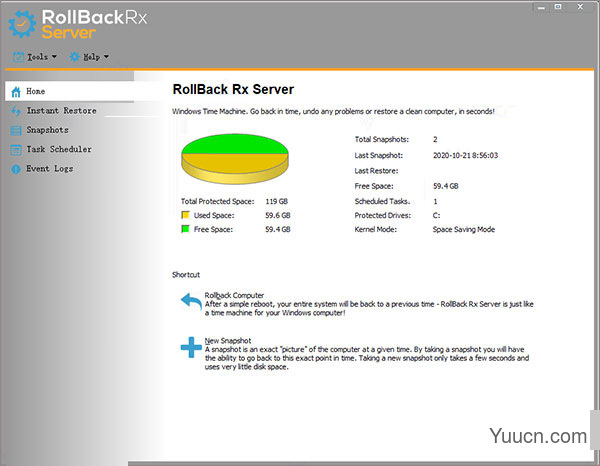Close the RollBack Rx window
The width and height of the screenshot is (600, 466).
pyautogui.click(x=580, y=7)
